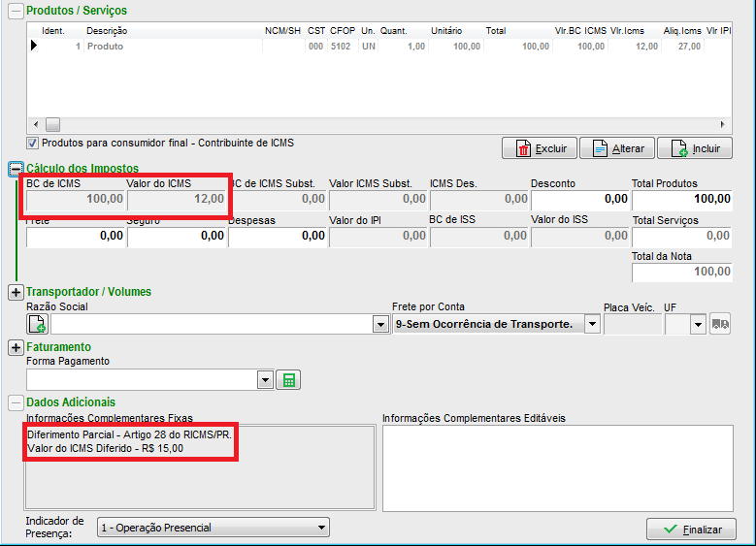The width and height of the screenshot is (756, 546).
Task: Open the Frete por Conta dropdown
Action: pos(592,324)
